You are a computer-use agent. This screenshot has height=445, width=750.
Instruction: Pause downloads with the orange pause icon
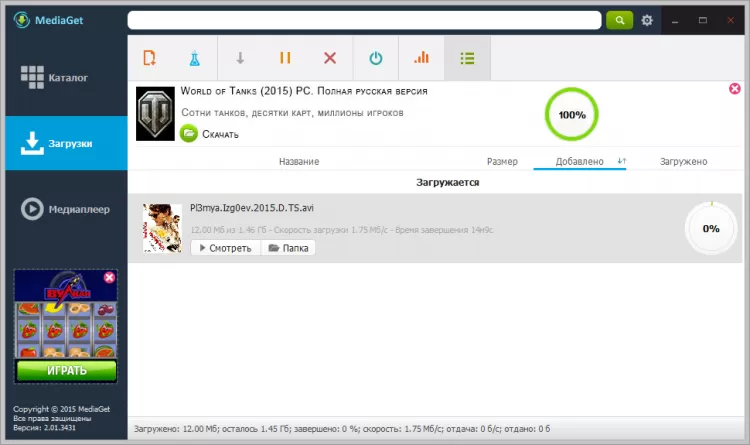point(285,58)
